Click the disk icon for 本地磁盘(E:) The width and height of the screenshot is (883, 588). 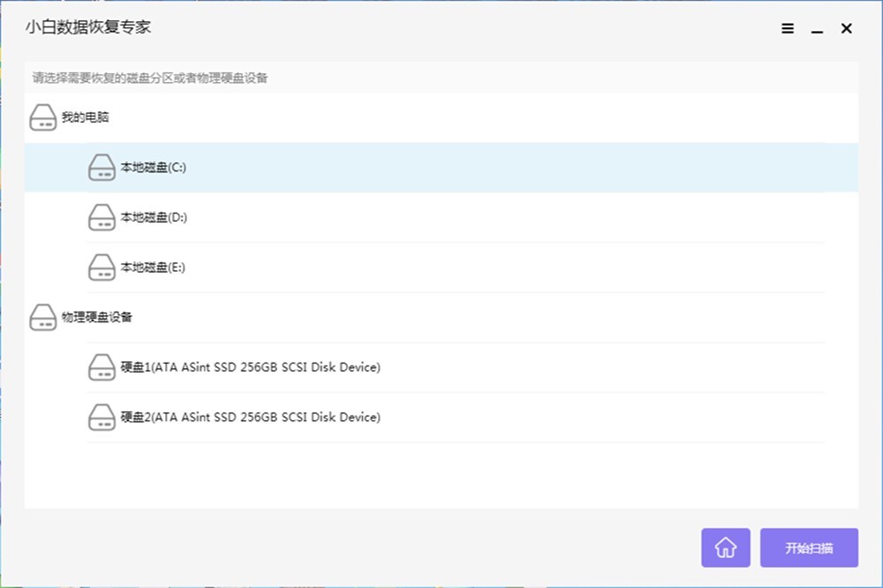102,268
